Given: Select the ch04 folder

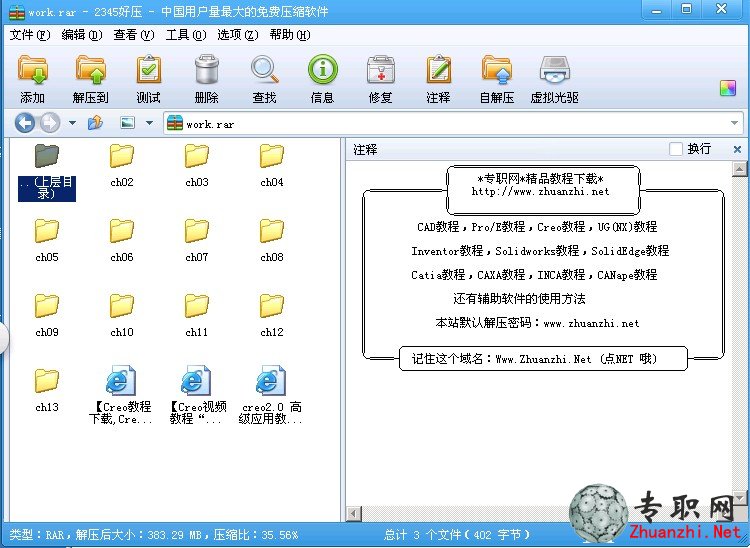Looking at the screenshot, I should click(x=272, y=165).
